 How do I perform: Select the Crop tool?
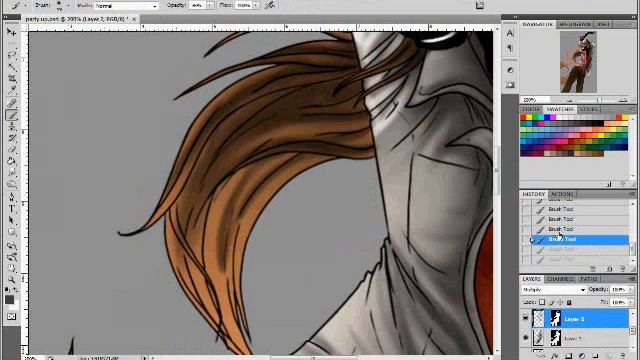click(x=11, y=78)
